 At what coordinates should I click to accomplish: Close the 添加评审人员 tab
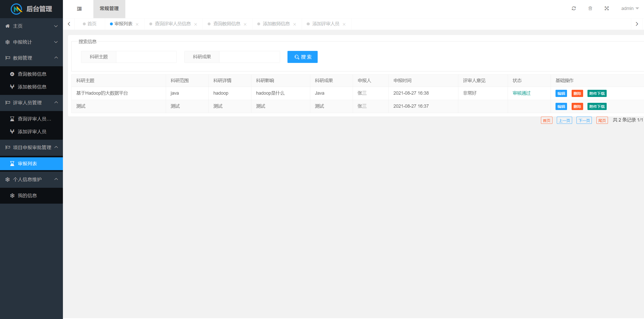click(x=344, y=24)
